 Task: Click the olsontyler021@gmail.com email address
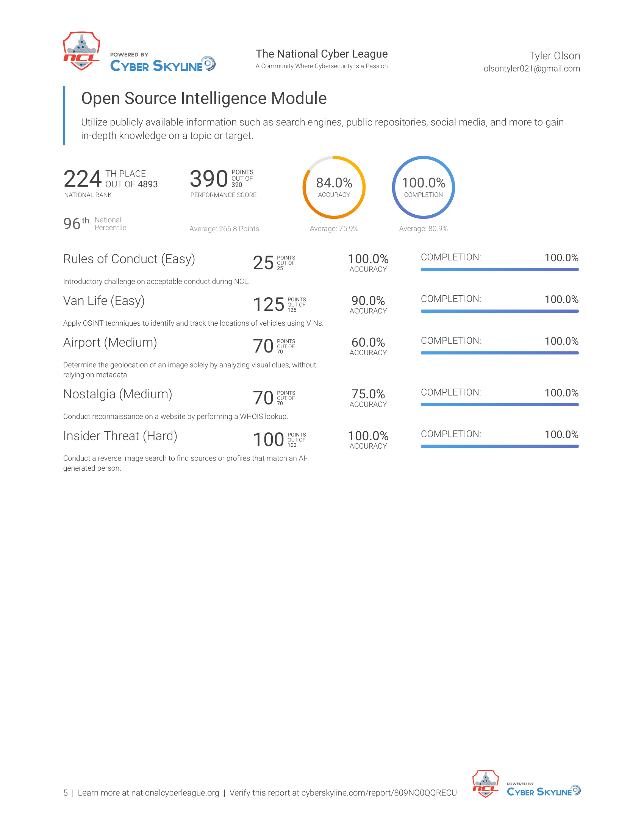[532, 69]
